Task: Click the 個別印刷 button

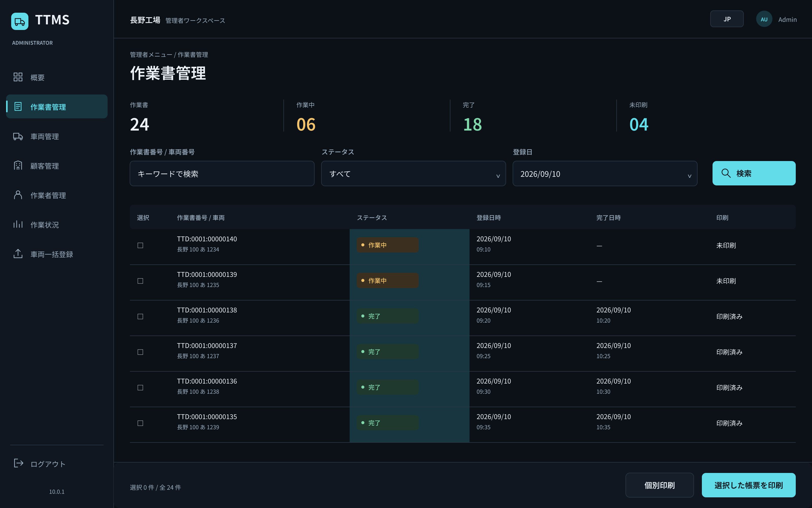Action: [659, 485]
